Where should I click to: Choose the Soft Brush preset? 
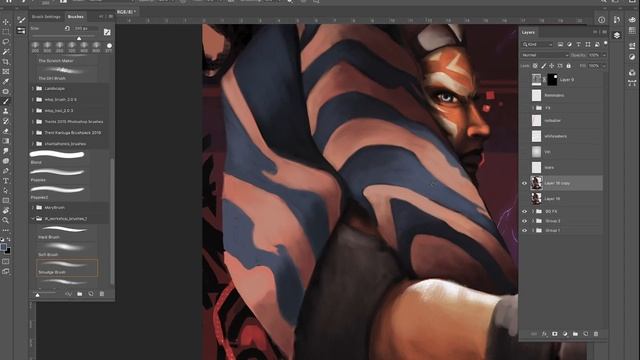click(67, 250)
